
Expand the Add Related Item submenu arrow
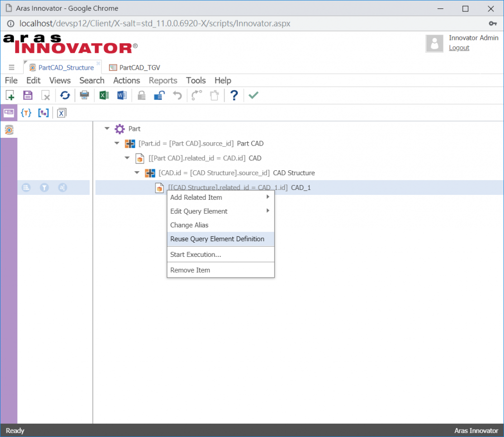[x=268, y=197]
